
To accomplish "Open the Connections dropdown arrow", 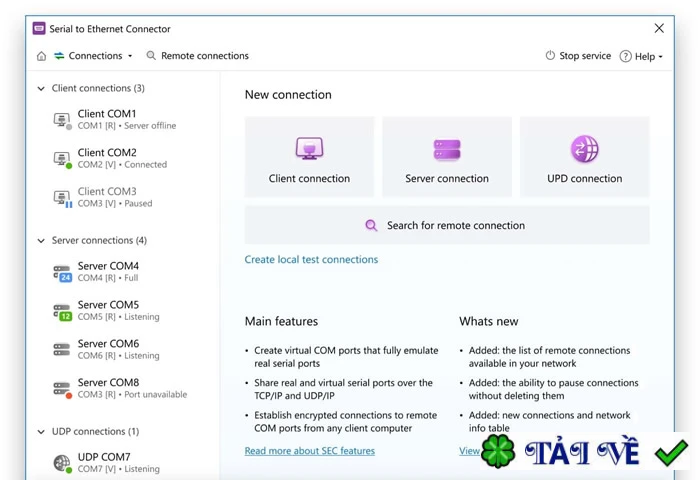I will click(x=130, y=56).
